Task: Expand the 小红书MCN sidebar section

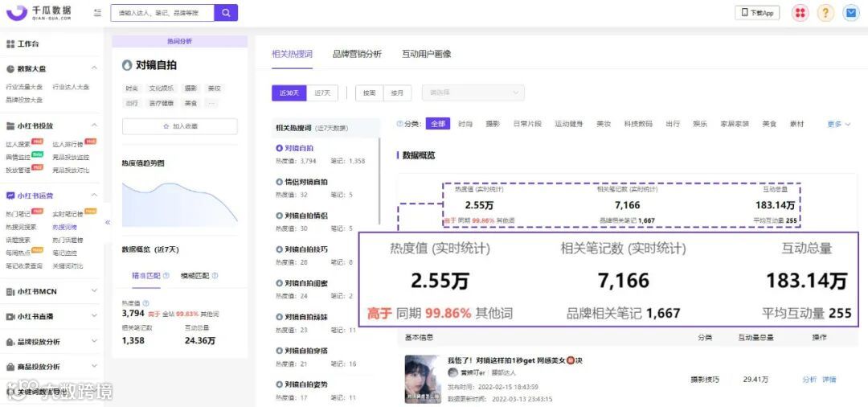Action: tap(94, 291)
